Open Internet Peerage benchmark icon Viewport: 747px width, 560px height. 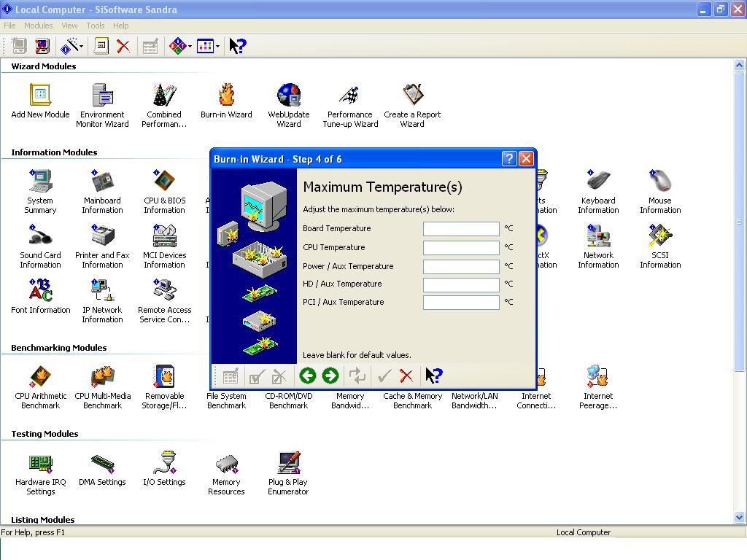pos(598,386)
